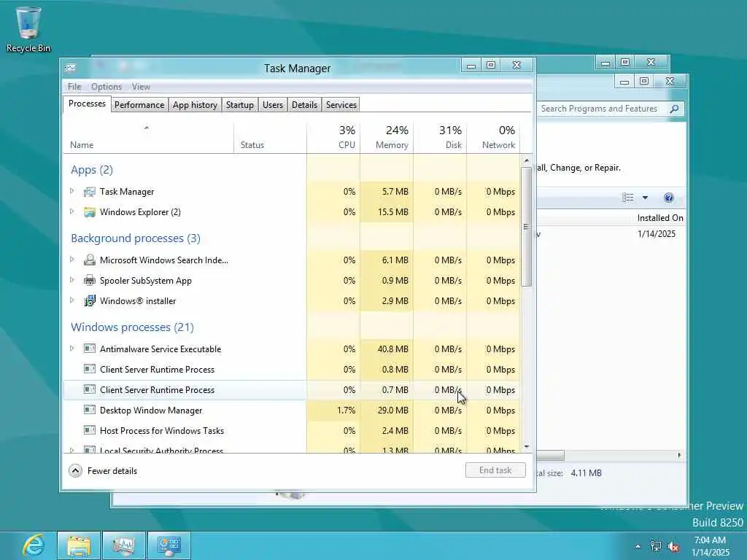Sort by the CPU column header
Screen dimensions: 747x560
click(333, 138)
